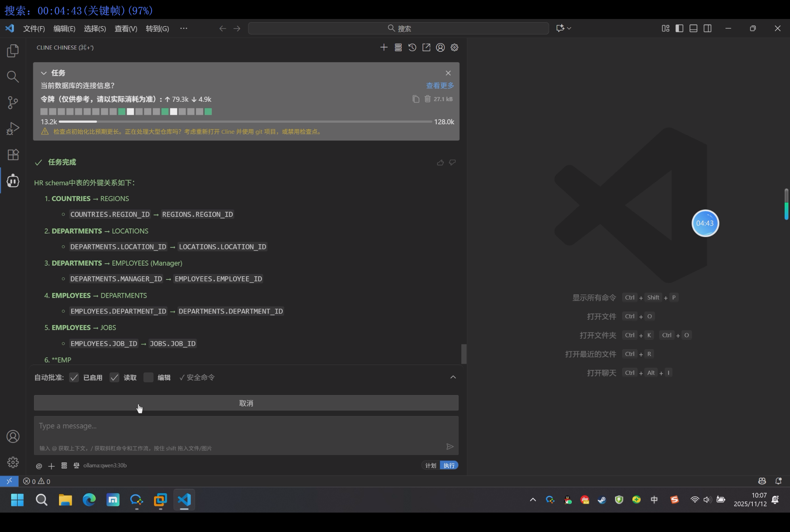790x532 pixels.
Task: Switch mode toggle to 计划
Action: tap(430, 465)
